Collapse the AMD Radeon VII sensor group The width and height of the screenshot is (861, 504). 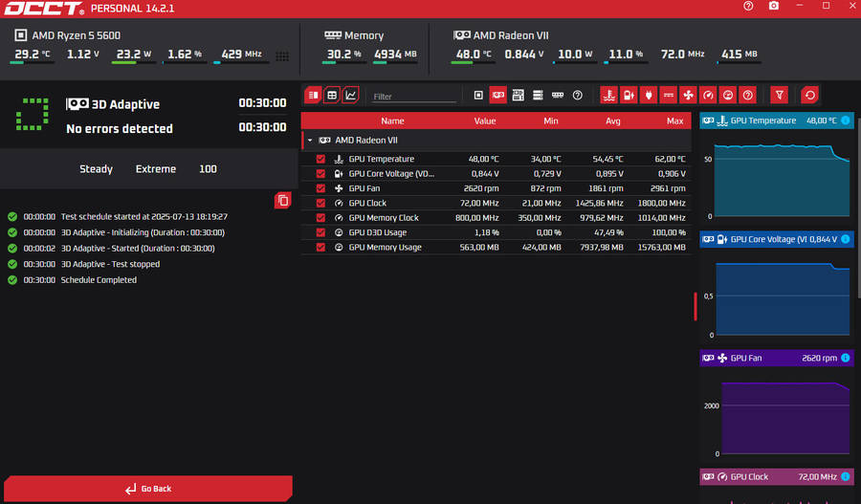click(310, 140)
